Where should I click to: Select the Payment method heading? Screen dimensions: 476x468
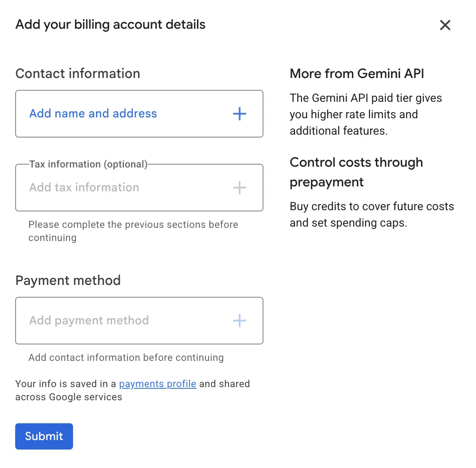[68, 280]
